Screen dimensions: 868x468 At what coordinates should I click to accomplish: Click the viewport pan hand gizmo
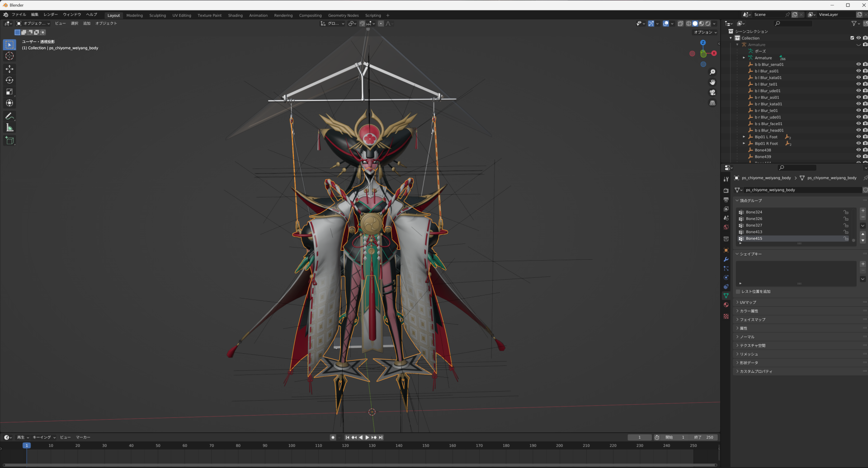click(712, 82)
